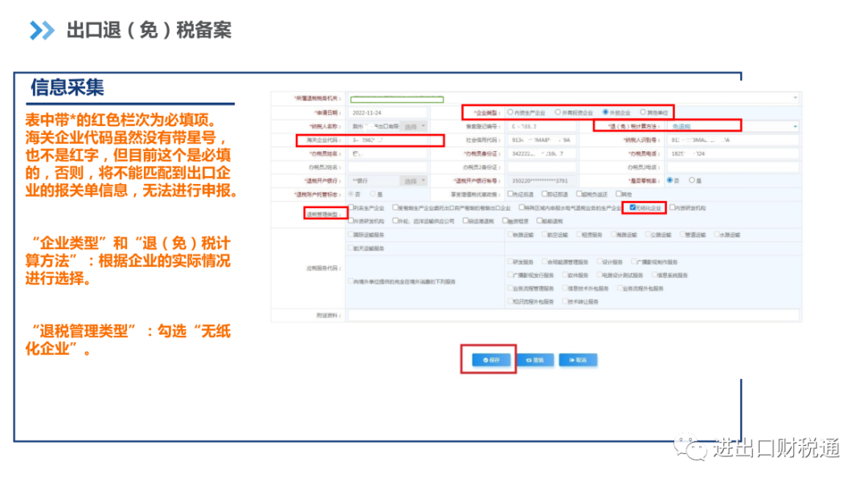This screenshot has width=868, height=486.
Task: Check the 国际运输服务 checkbox
Action: coord(351,235)
